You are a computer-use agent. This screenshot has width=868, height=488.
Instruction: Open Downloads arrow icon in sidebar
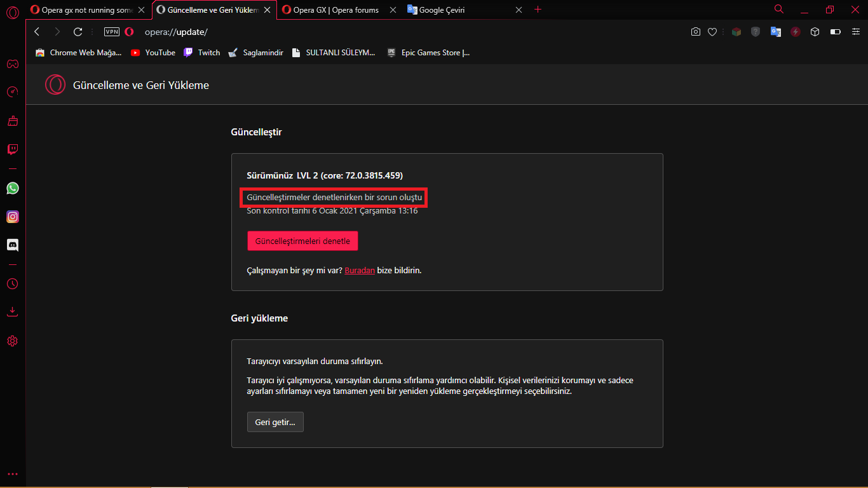[12, 312]
